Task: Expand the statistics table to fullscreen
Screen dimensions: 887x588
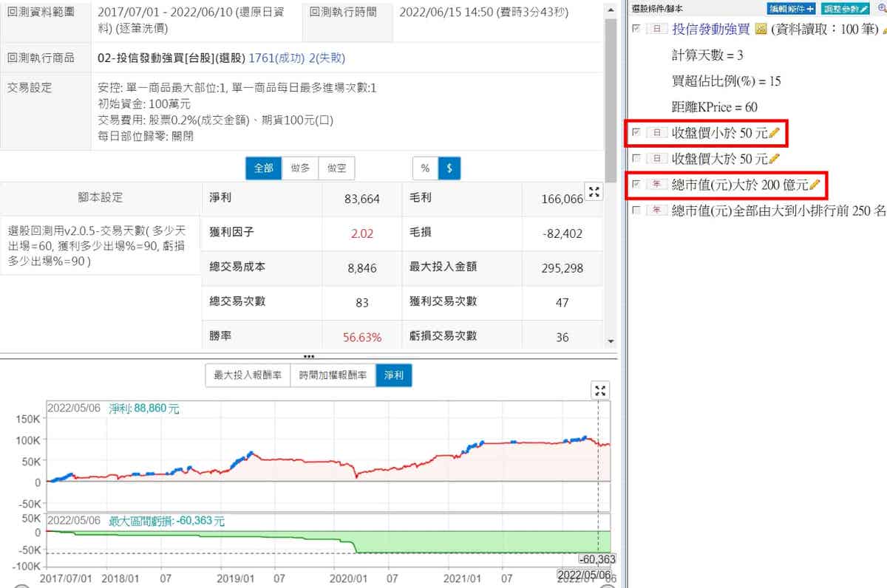Action: [594, 192]
